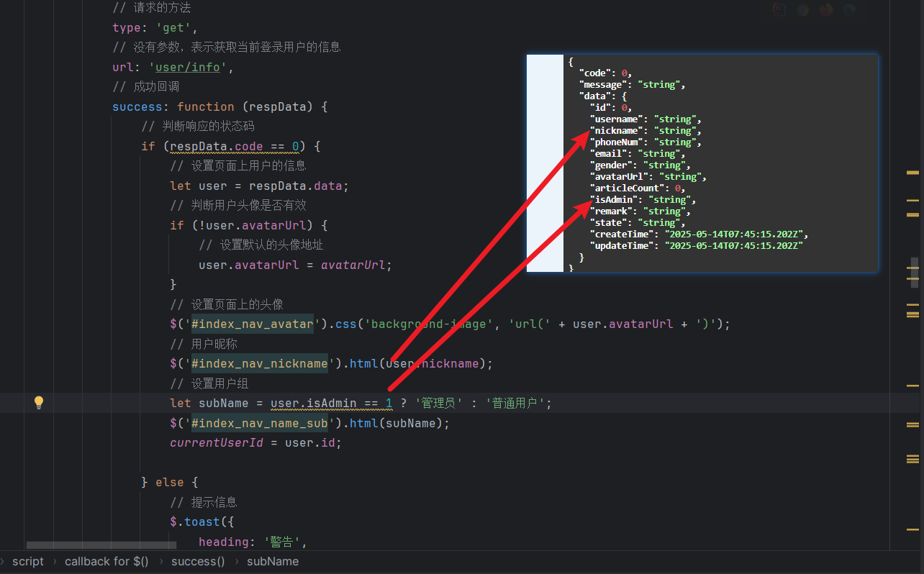Click the '// 成功回调' comment
The width and height of the screenshot is (924, 574).
146,87
